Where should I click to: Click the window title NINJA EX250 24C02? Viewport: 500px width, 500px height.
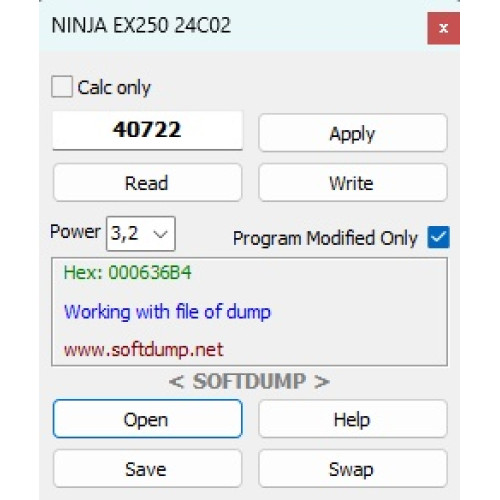pos(141,25)
